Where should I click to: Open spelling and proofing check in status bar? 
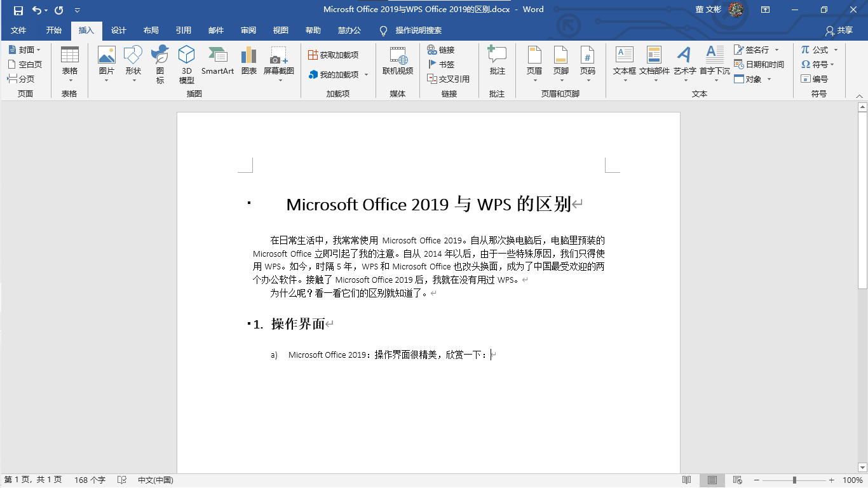(122, 480)
